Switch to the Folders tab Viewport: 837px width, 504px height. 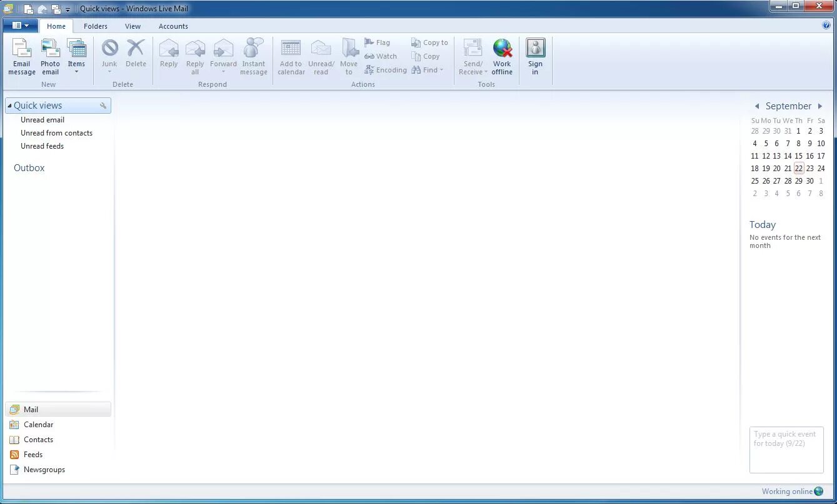96,26
